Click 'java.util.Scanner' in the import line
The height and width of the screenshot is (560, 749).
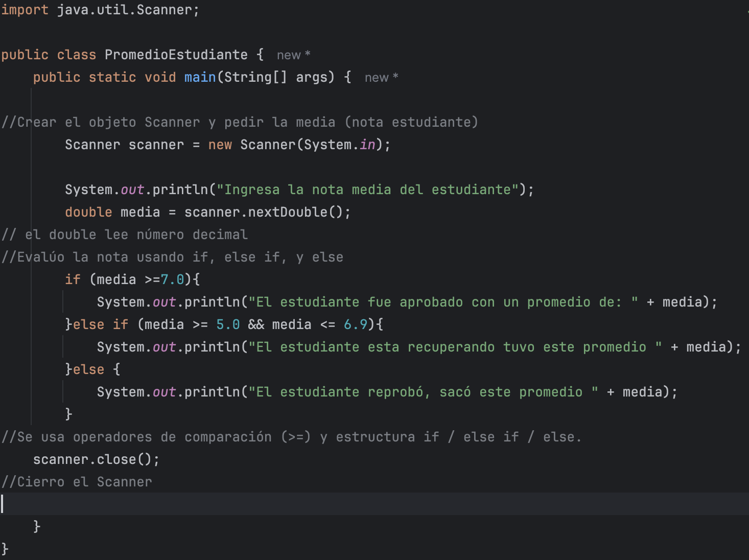click(124, 10)
